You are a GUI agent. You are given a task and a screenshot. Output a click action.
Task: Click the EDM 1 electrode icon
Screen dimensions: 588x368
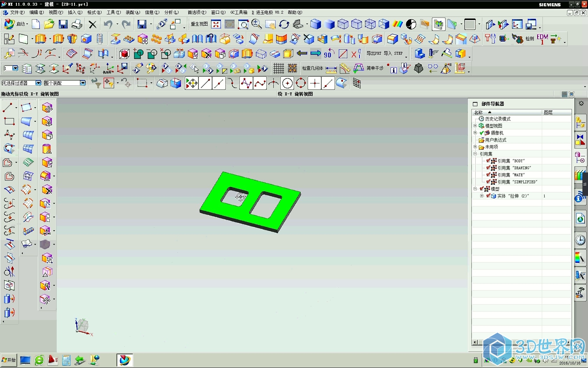click(x=542, y=39)
